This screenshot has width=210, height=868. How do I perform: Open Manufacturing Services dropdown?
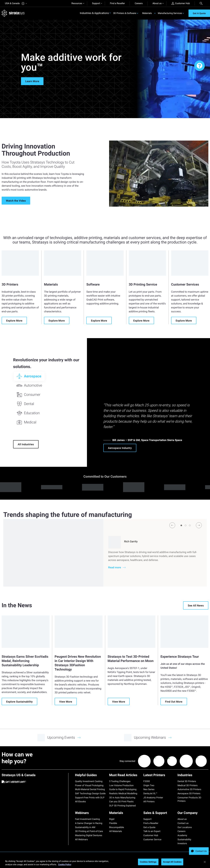pos(171,13)
